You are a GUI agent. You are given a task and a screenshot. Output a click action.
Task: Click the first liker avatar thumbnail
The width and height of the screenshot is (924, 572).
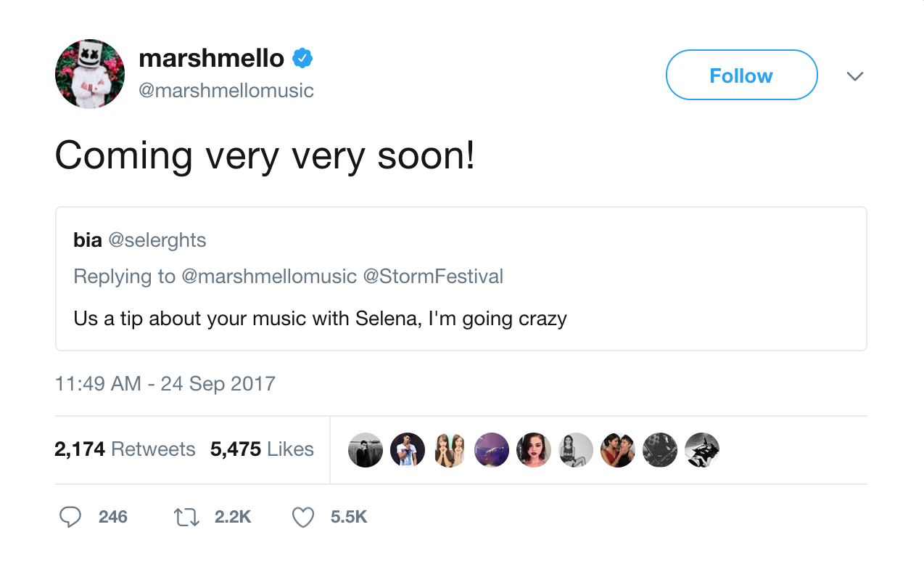pos(366,450)
